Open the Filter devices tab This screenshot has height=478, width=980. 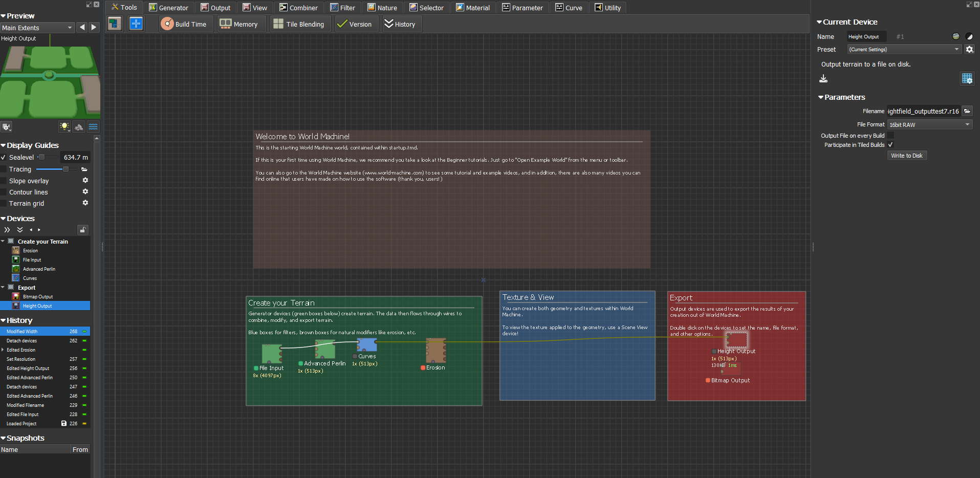(x=342, y=8)
